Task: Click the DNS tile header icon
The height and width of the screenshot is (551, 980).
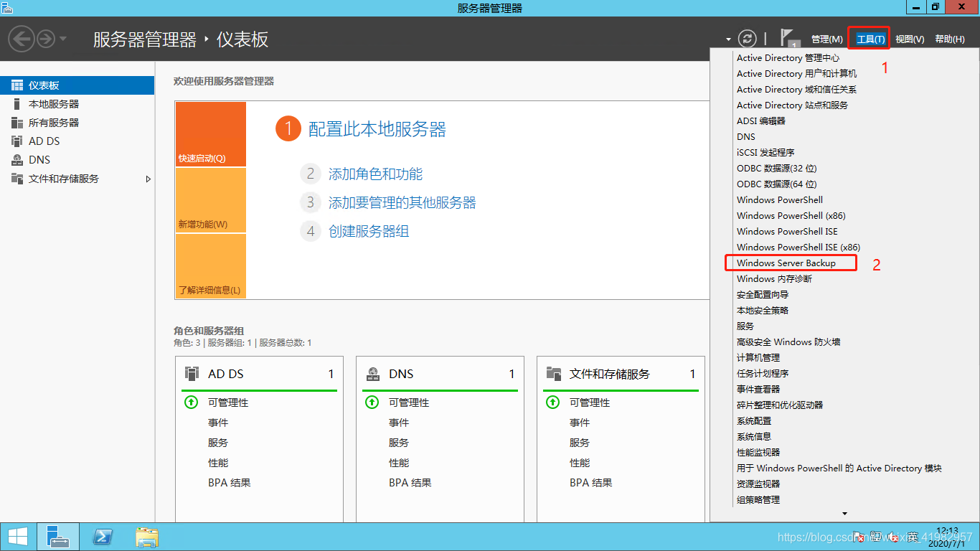Action: point(373,374)
